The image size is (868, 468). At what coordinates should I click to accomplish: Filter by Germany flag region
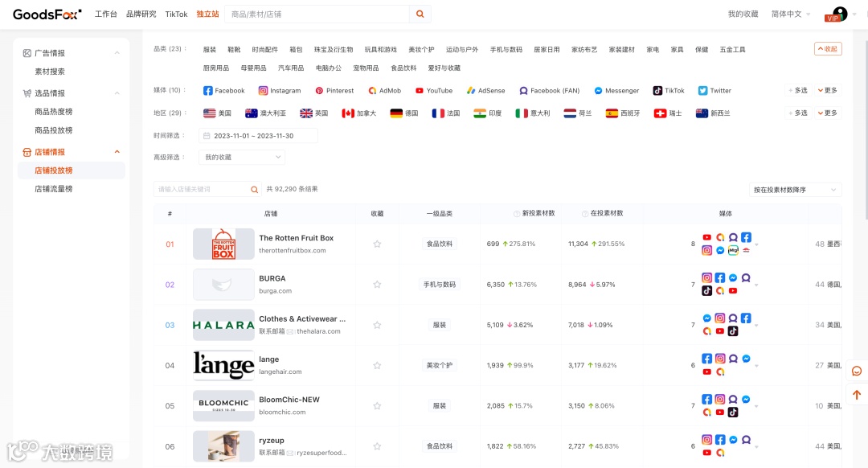coord(403,113)
